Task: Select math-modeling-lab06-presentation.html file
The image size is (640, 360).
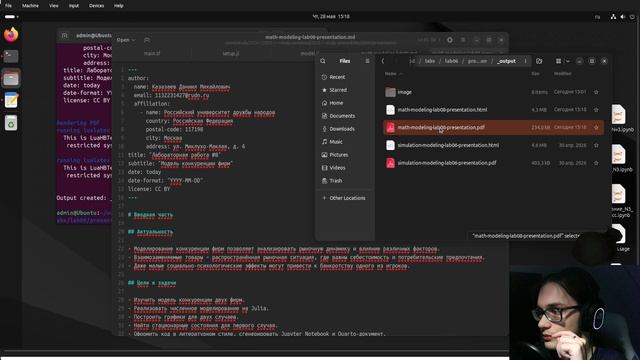Action: pos(493,110)
